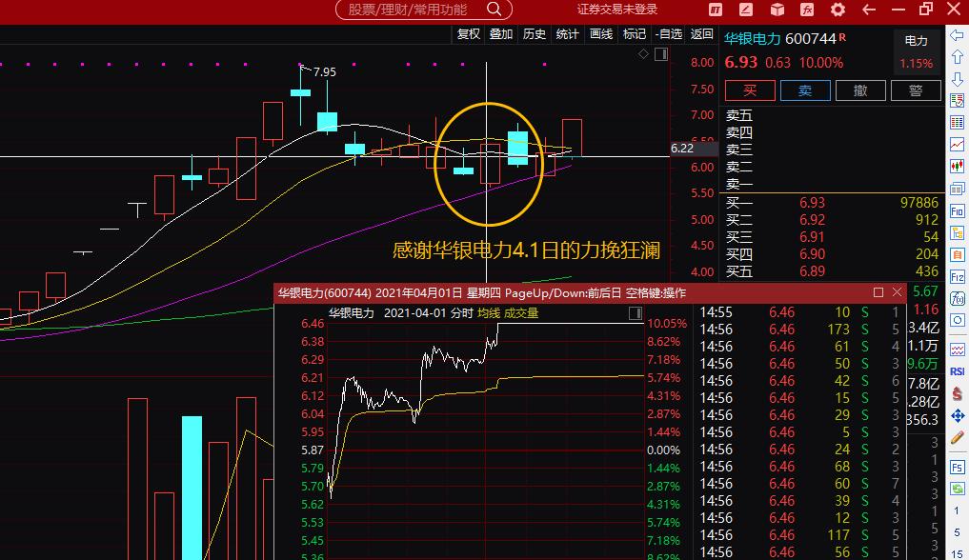Click the search magnifier icon
Viewport: 969px width, 560px height.
pyautogui.click(x=494, y=9)
